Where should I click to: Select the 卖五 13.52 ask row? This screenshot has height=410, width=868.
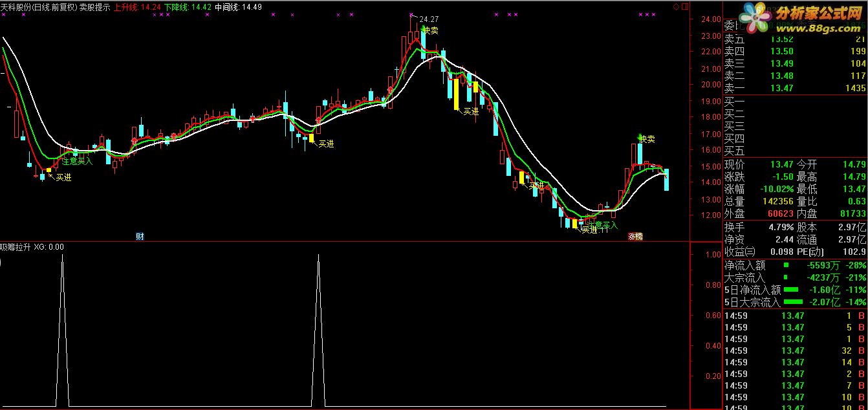tap(795, 39)
